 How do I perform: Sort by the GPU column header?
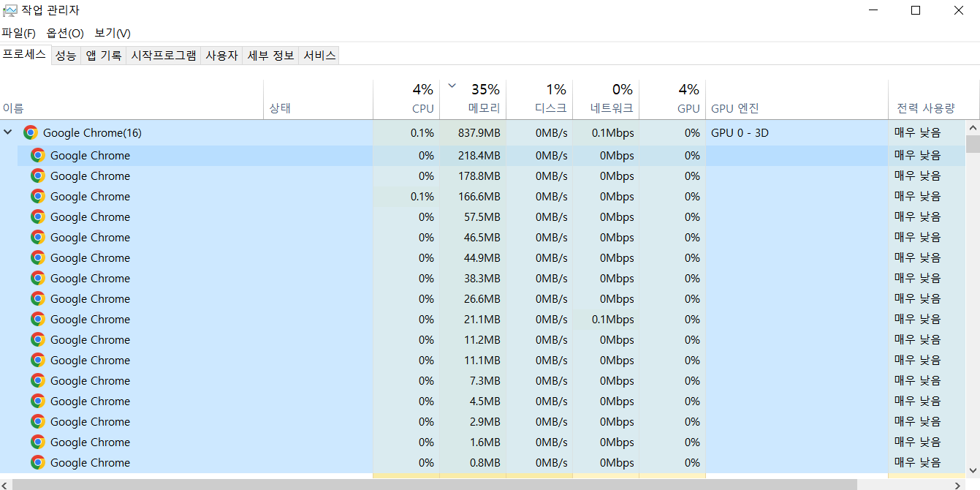tap(672, 99)
